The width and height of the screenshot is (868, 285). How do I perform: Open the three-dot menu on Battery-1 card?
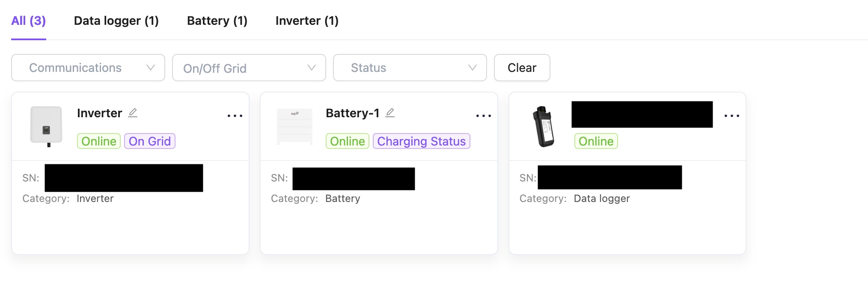[x=484, y=116]
